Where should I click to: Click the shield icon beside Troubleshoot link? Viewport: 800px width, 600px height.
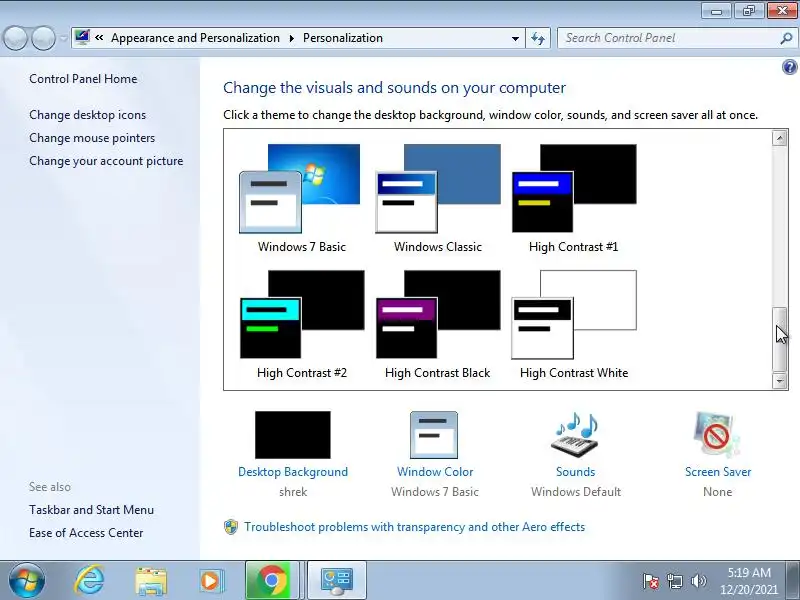[231, 527]
